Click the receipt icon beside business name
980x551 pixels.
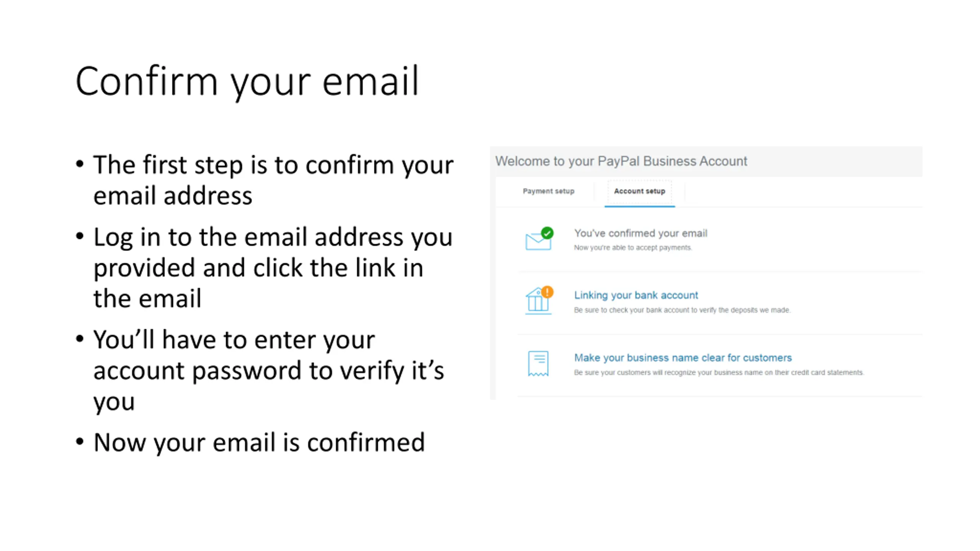538,364
